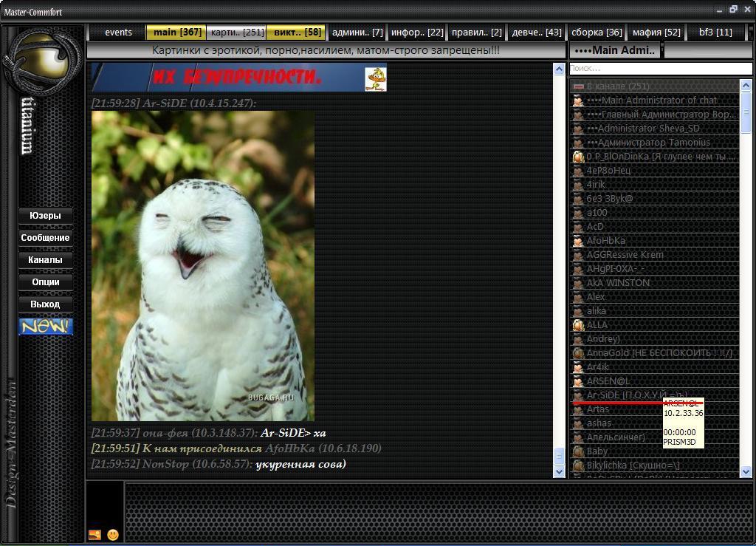Screen dimensions: 756x546
Task: Click the duck image in banner
Action: coord(375,79)
